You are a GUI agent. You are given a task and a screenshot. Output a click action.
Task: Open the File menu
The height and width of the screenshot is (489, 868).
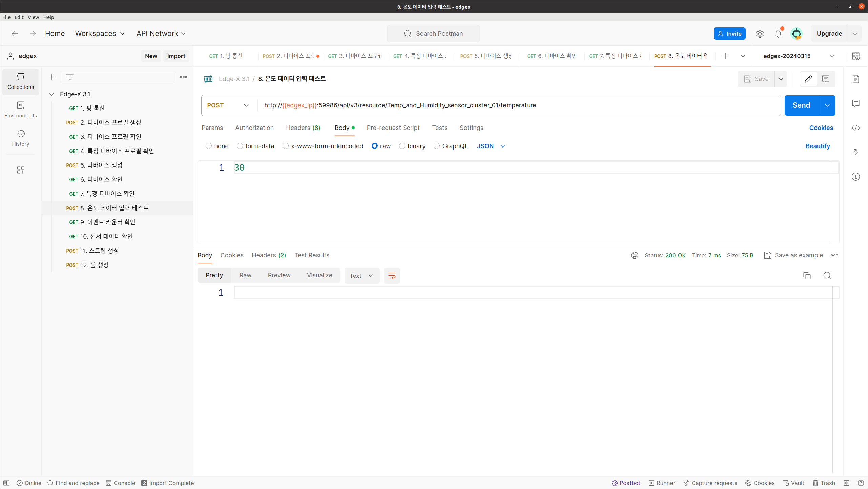[x=6, y=17]
